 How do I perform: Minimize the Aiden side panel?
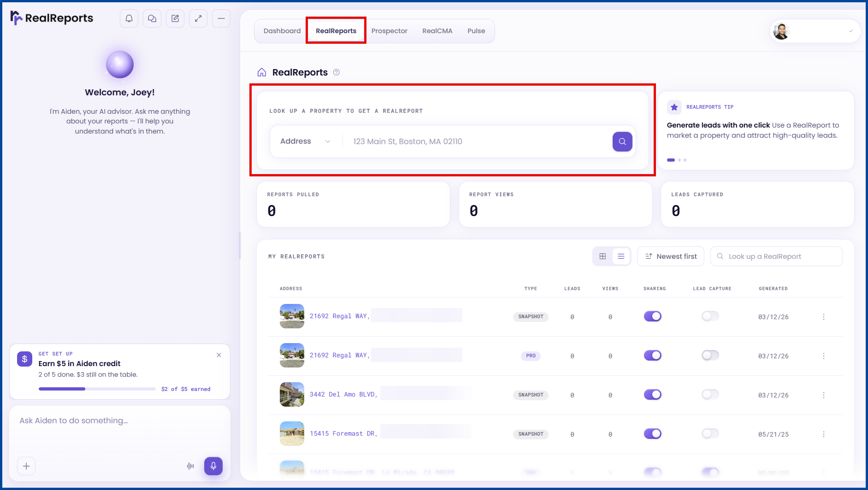click(221, 18)
